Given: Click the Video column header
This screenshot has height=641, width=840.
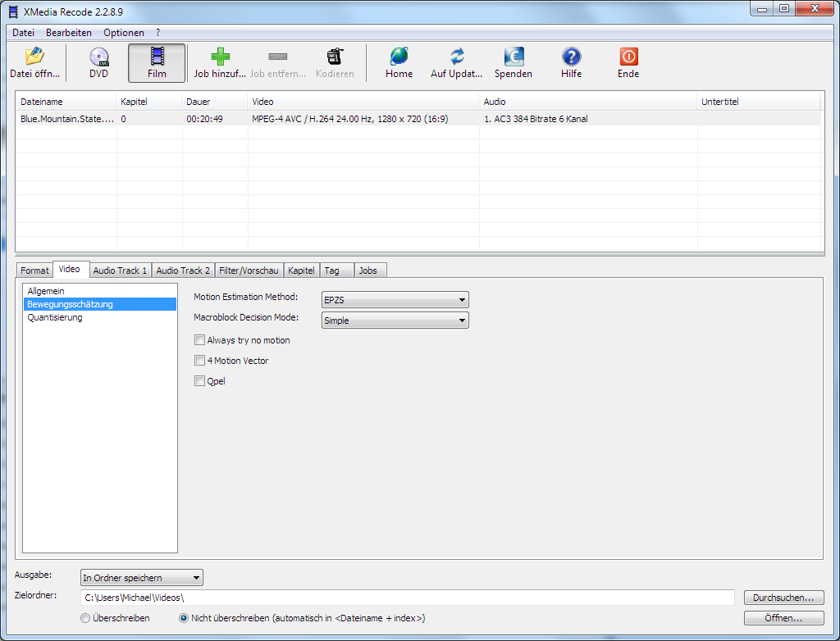Looking at the screenshot, I should click(x=363, y=101).
